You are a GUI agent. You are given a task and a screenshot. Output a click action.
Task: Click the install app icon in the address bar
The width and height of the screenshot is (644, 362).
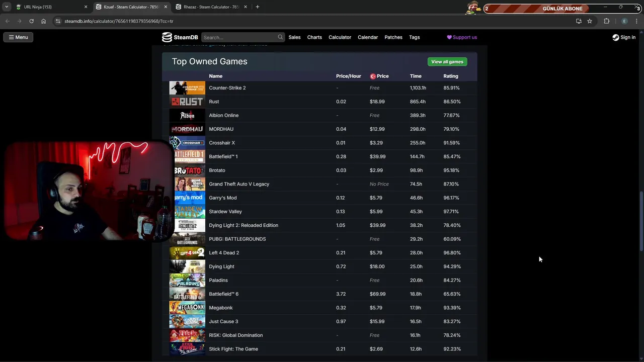tap(579, 21)
